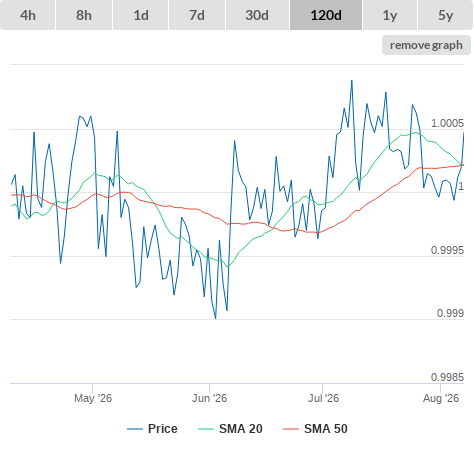Select the active 120d range tab
The width and height of the screenshot is (474, 455).
326,15
